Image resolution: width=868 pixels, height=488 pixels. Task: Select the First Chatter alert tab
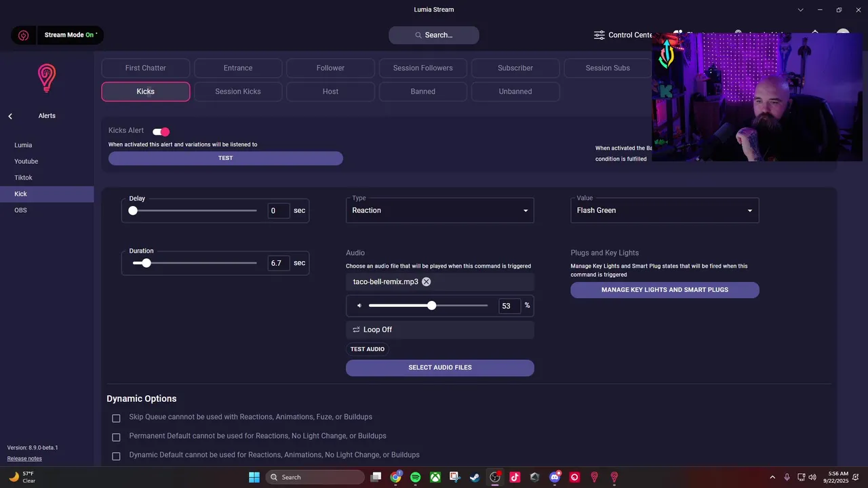(146, 68)
